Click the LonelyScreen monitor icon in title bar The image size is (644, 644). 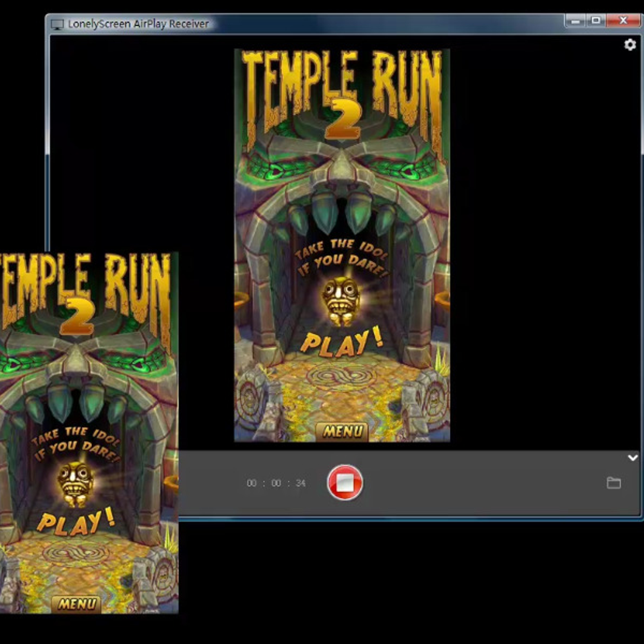58,24
